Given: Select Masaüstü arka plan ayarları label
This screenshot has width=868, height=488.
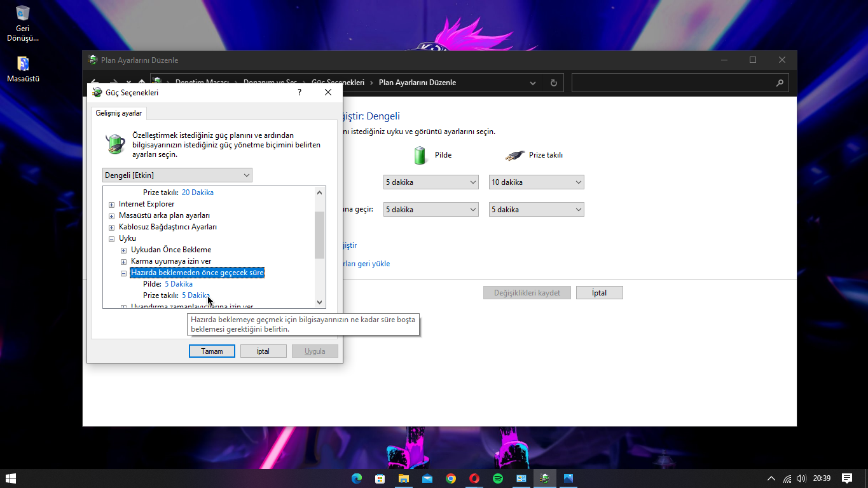Looking at the screenshot, I should pos(164,215).
